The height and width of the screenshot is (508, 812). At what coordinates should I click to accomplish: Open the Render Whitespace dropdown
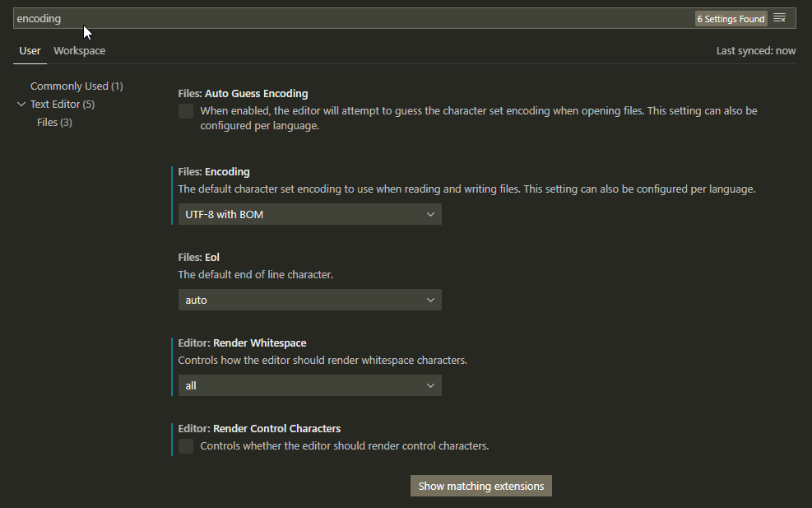coord(309,385)
